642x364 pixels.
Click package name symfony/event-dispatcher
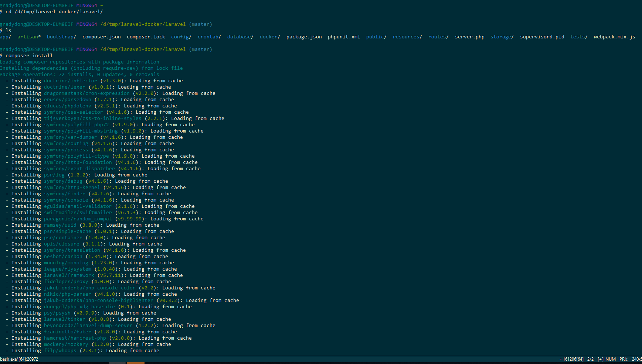pyautogui.click(x=79, y=169)
